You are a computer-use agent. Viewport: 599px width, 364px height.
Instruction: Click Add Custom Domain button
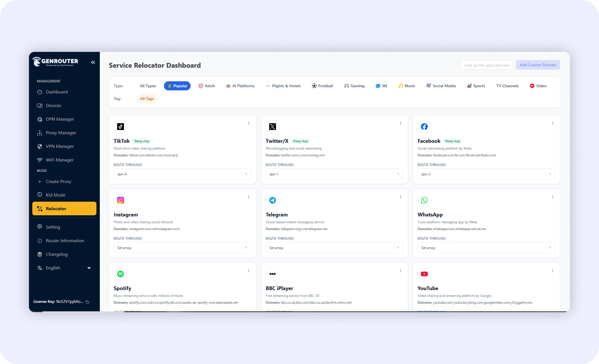(537, 65)
